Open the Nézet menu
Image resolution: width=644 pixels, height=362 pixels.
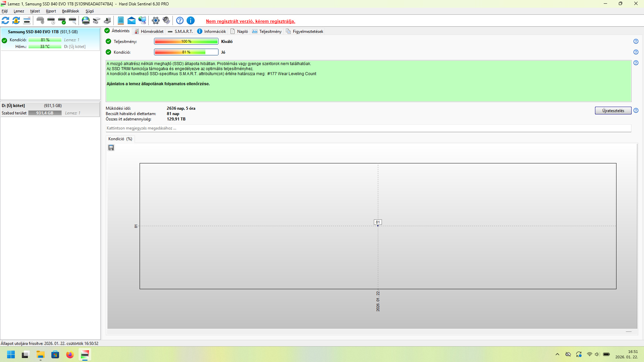coord(35,11)
